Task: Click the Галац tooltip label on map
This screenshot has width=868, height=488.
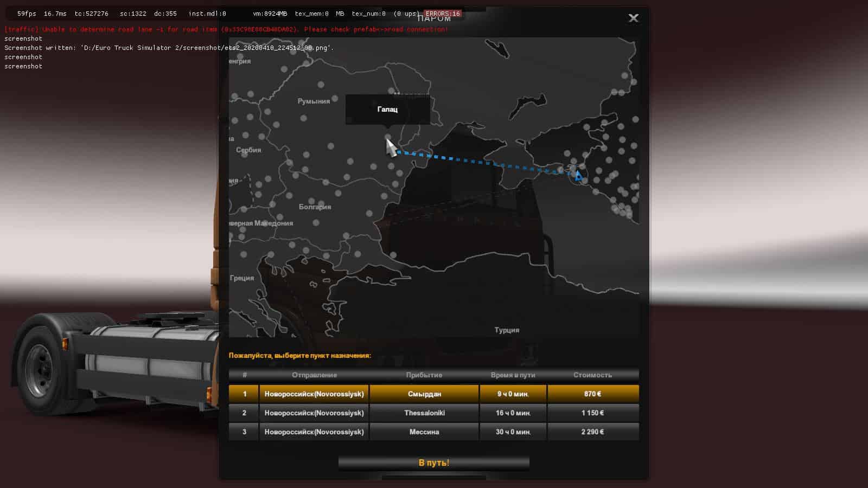Action: point(387,110)
